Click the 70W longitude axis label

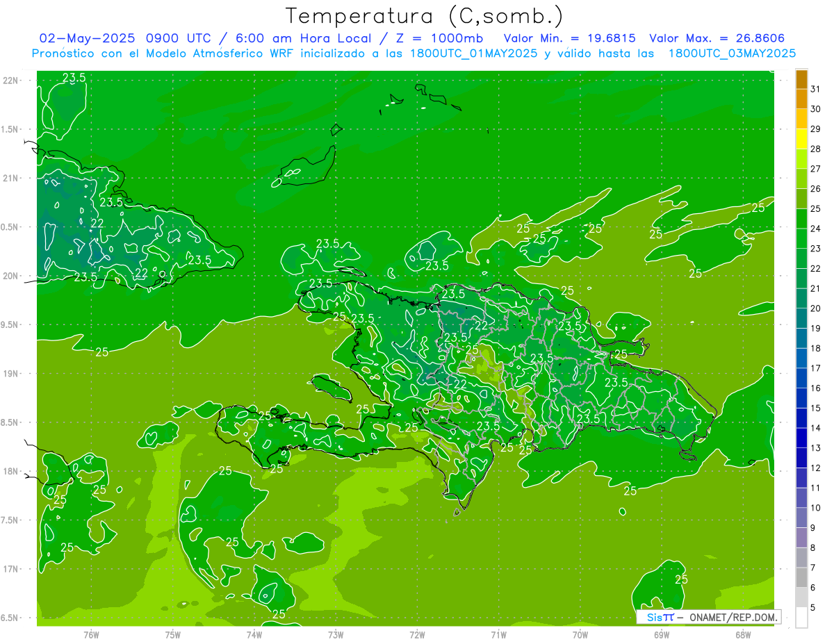coord(580,634)
